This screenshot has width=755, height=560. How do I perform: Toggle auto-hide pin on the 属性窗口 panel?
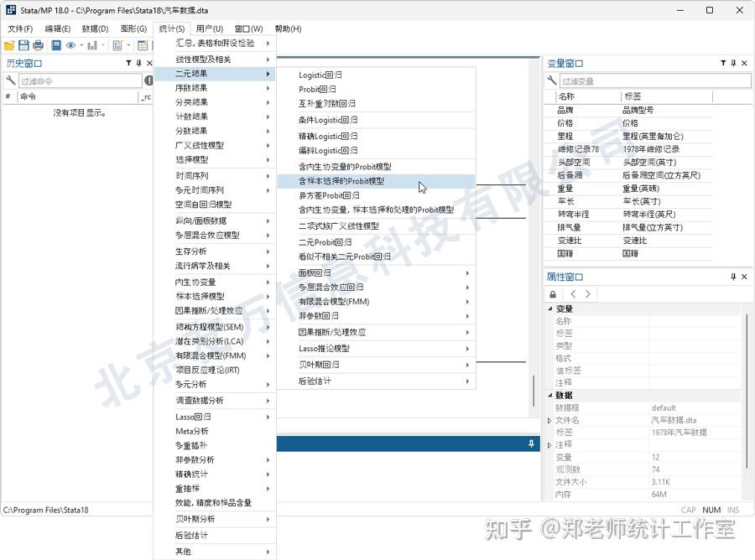(x=733, y=277)
